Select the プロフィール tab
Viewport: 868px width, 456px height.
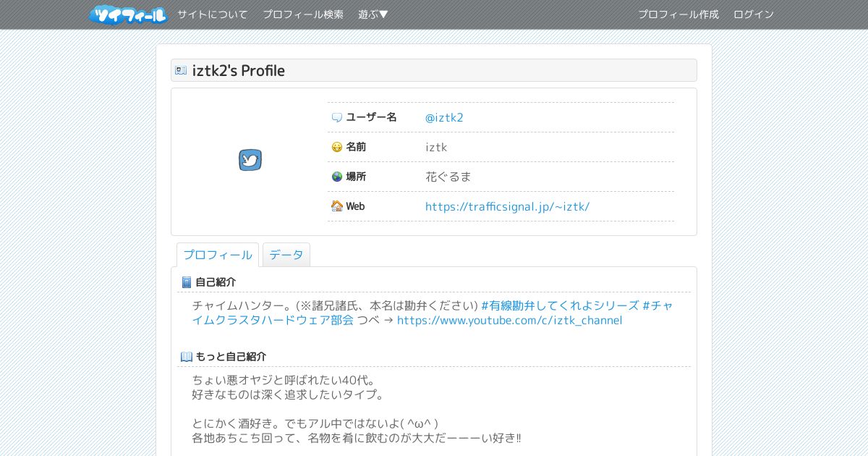pyautogui.click(x=218, y=255)
